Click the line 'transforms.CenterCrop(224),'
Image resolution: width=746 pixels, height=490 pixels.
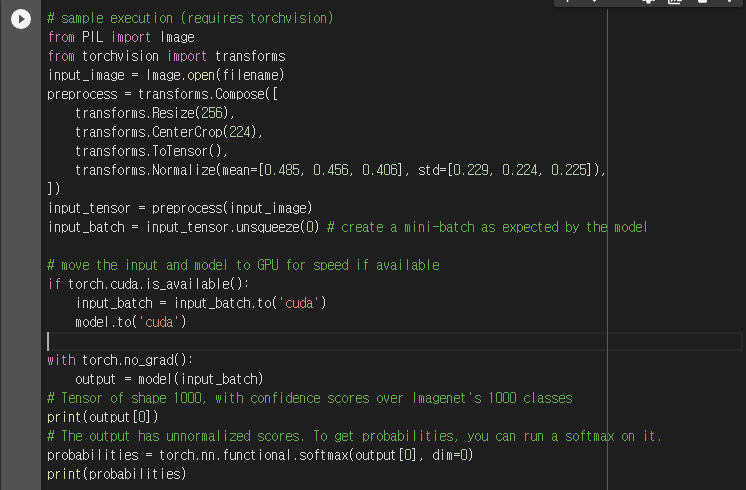coord(169,132)
